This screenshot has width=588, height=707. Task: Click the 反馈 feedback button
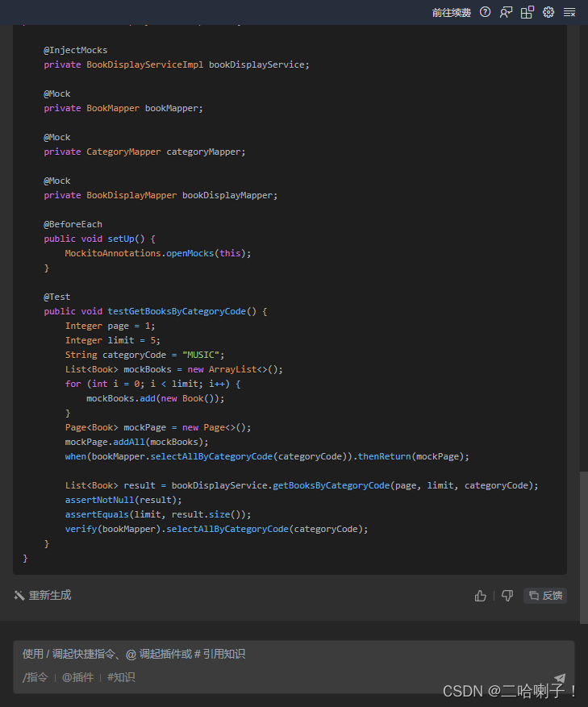(545, 596)
